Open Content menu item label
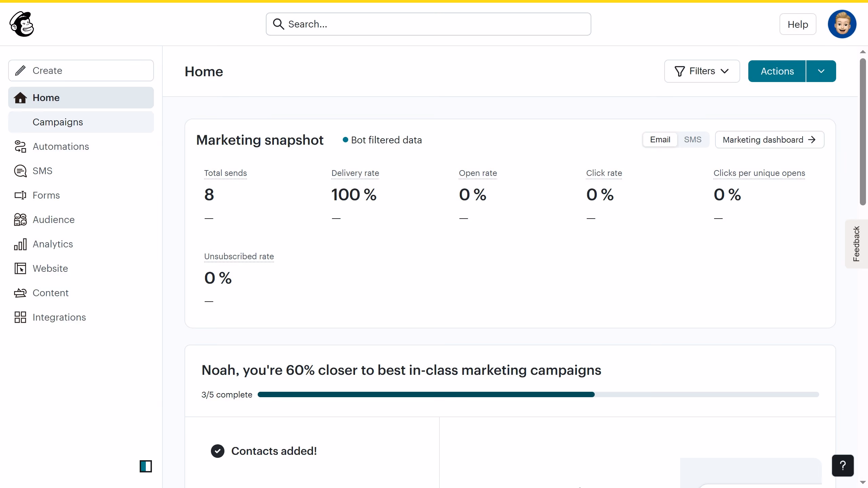The height and width of the screenshot is (488, 868). (x=51, y=293)
